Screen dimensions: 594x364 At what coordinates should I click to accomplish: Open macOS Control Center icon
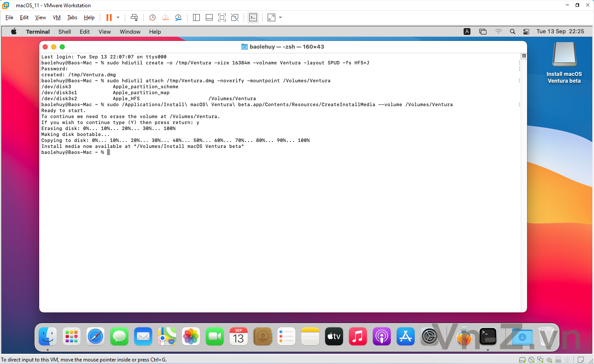pyautogui.click(x=526, y=32)
